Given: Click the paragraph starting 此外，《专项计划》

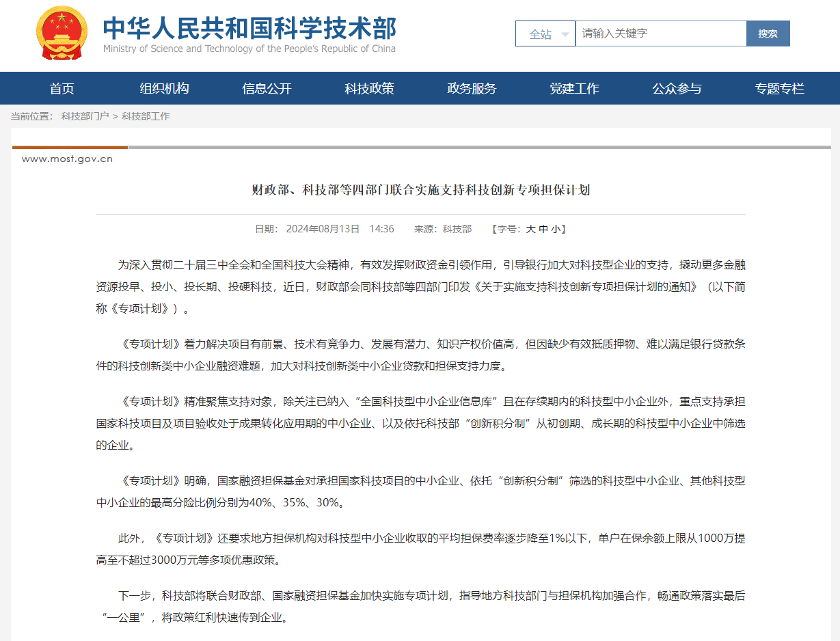Looking at the screenshot, I should [x=421, y=549].
